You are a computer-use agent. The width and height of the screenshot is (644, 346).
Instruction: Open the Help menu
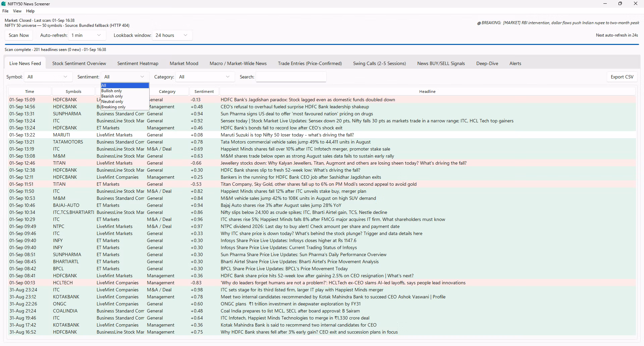[x=30, y=11]
